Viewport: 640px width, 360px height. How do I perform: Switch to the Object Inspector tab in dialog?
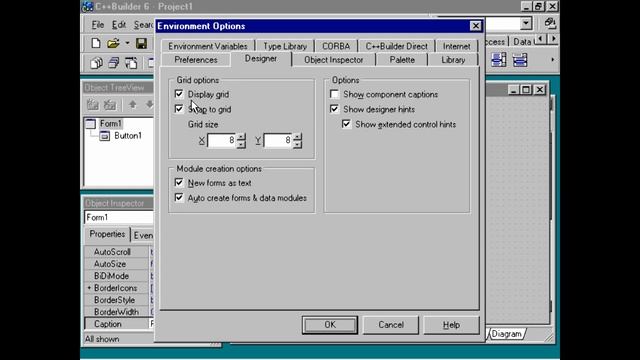coord(333,60)
